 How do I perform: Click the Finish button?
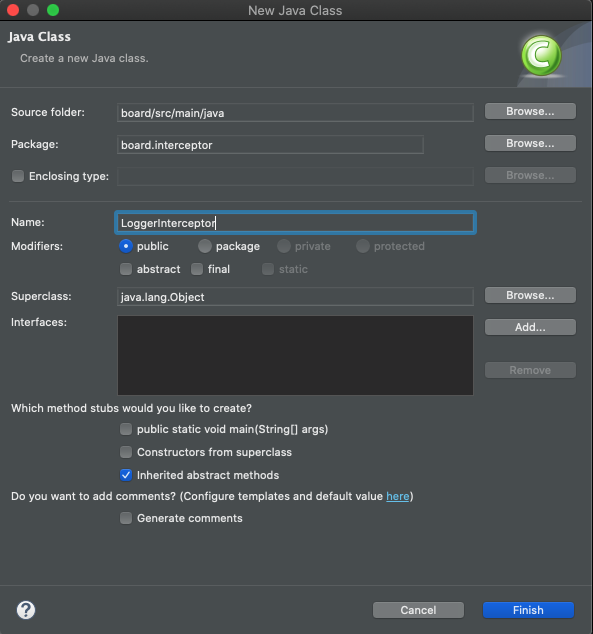coord(528,610)
